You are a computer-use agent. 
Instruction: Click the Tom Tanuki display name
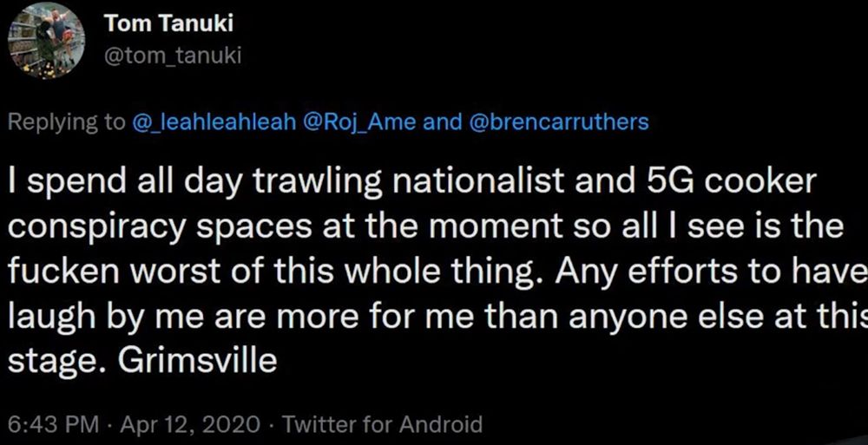[x=168, y=23]
